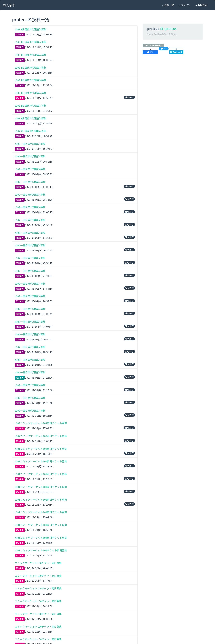The image size is (215, 644).
Task: Click 代理購入 tag on 2023-08-13 post
Action: (20, 136)
